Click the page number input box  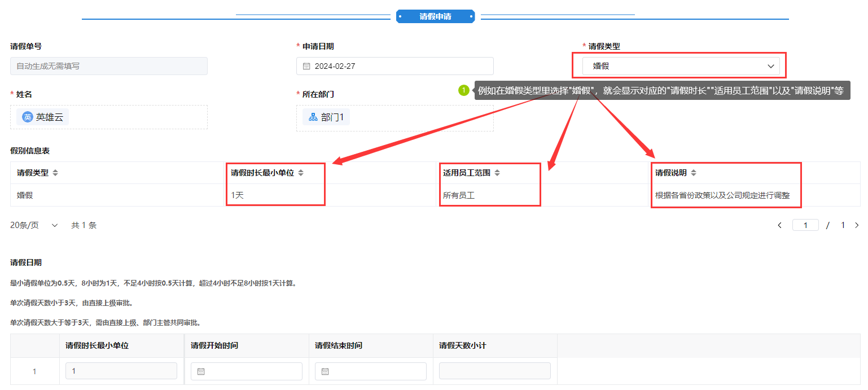tap(805, 225)
